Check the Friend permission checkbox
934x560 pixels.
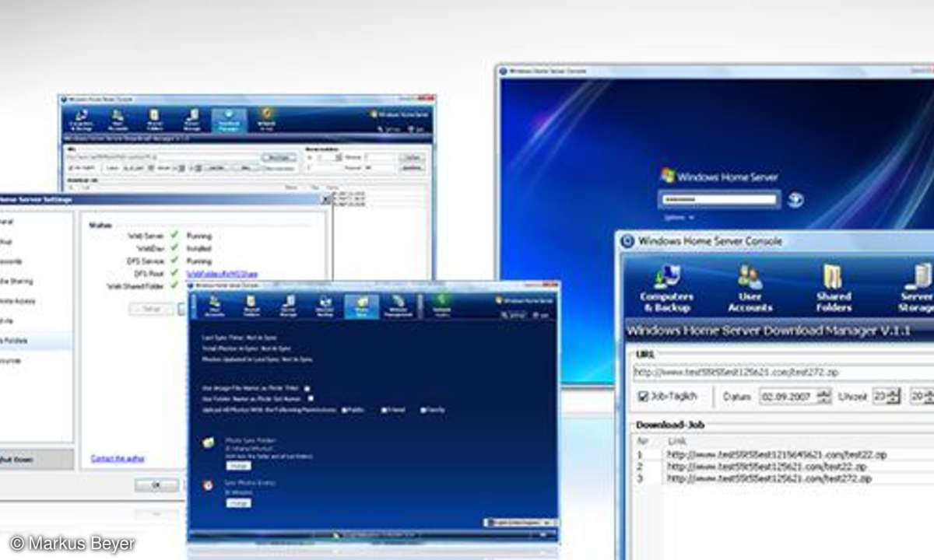[x=384, y=409]
